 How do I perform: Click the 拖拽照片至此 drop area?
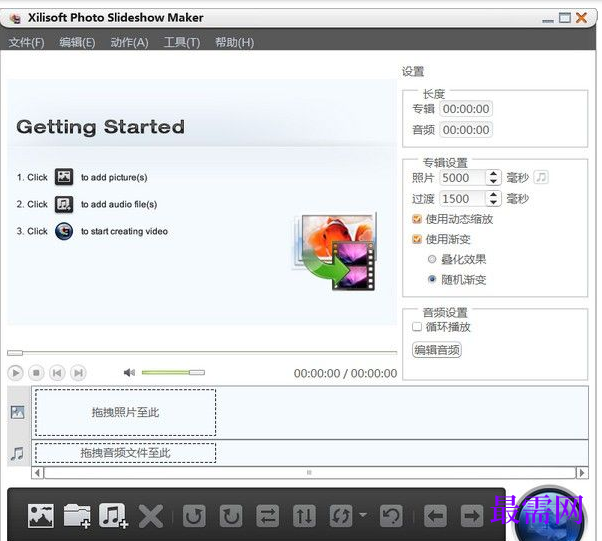[x=126, y=412]
